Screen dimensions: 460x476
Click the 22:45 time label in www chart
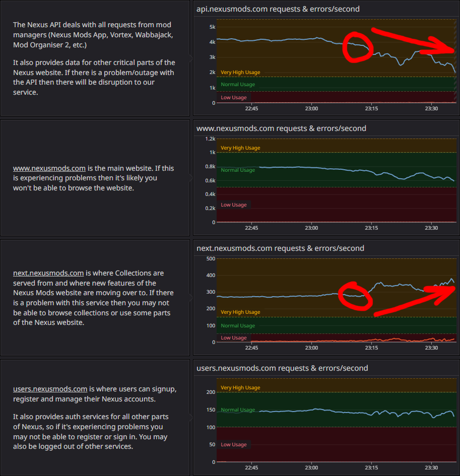point(251,228)
